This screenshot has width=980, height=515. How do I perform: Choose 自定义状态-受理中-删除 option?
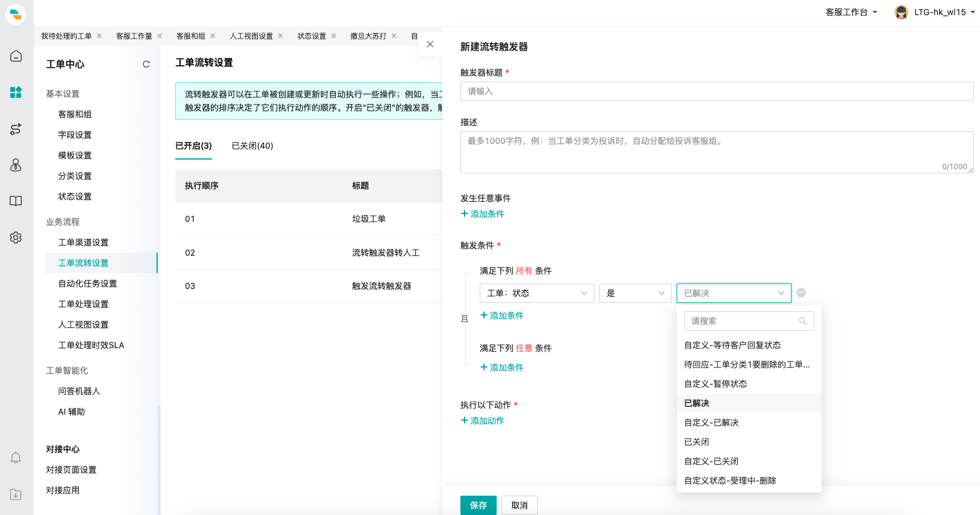click(749, 481)
